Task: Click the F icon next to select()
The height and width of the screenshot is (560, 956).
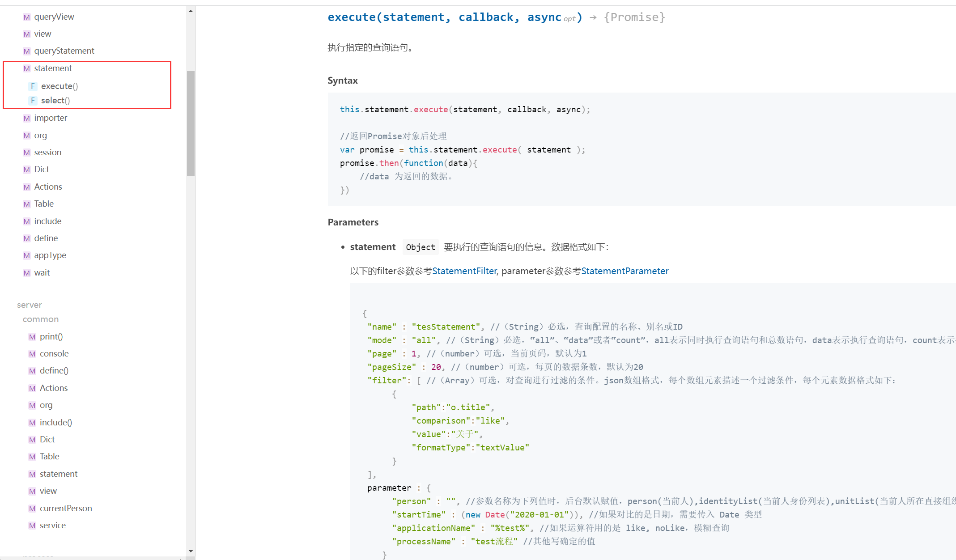Action: point(33,101)
